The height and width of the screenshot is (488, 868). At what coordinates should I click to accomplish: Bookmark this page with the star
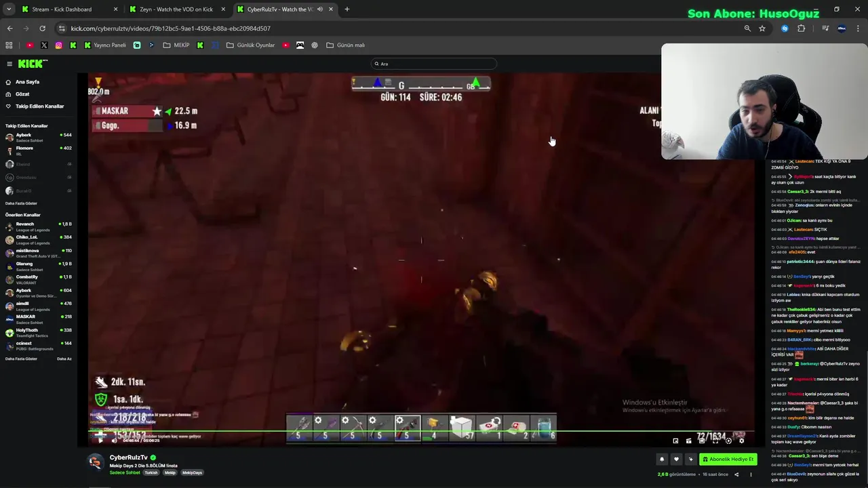click(x=762, y=28)
